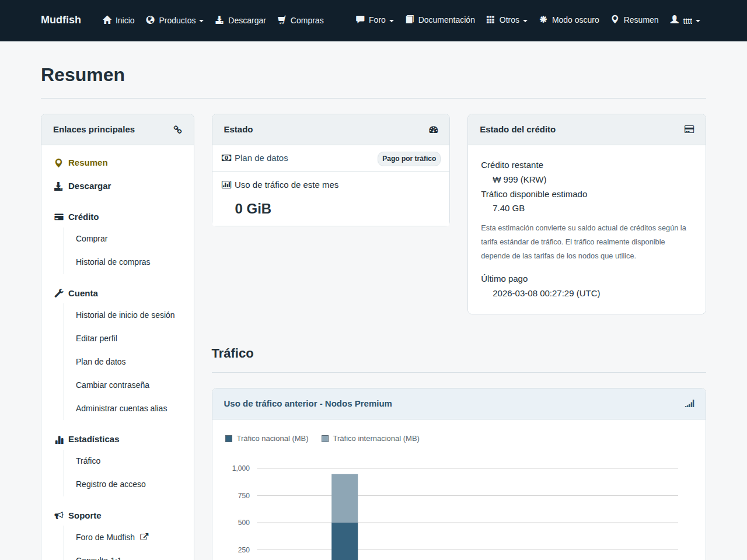Toggle Tráfico nacional (MB) legend series
Screen dimensions: 747x560
(267, 439)
